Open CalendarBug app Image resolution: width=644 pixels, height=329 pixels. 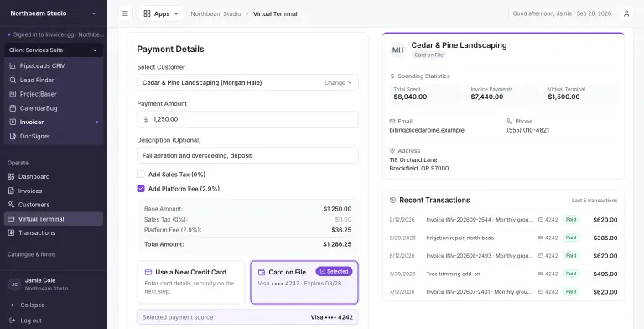point(54,108)
